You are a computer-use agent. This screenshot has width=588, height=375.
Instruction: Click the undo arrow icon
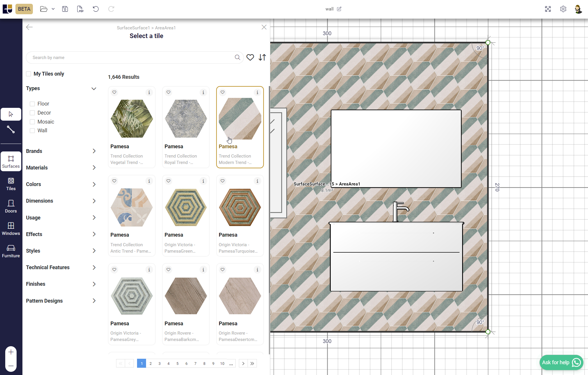96,9
